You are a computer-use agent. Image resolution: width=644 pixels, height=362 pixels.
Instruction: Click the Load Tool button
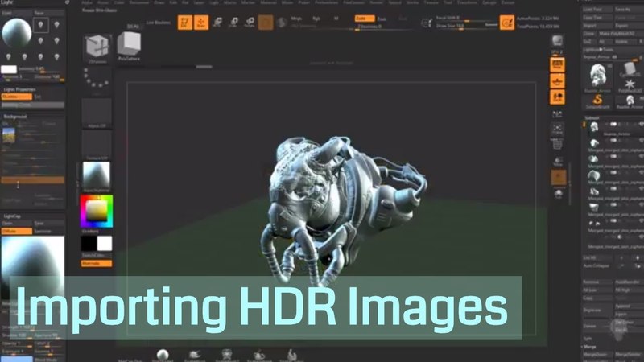[597, 10]
